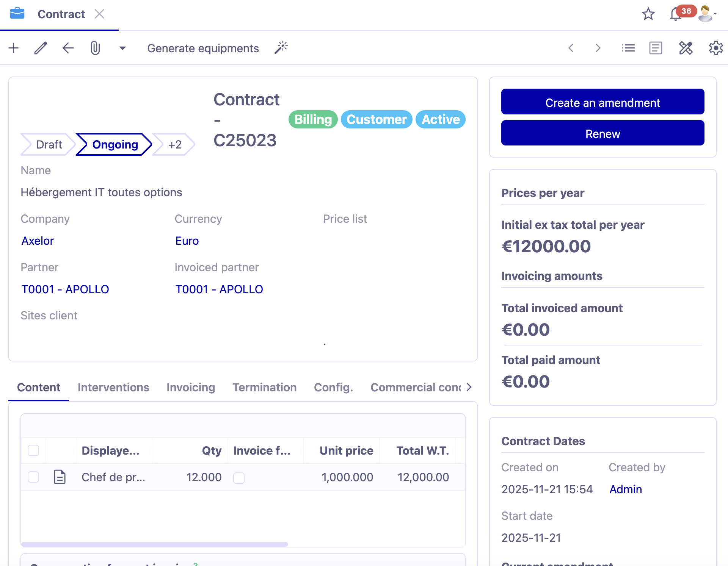Viewport: 728px width, 566px height.
Task: Open the Content tab
Action: pos(39,388)
